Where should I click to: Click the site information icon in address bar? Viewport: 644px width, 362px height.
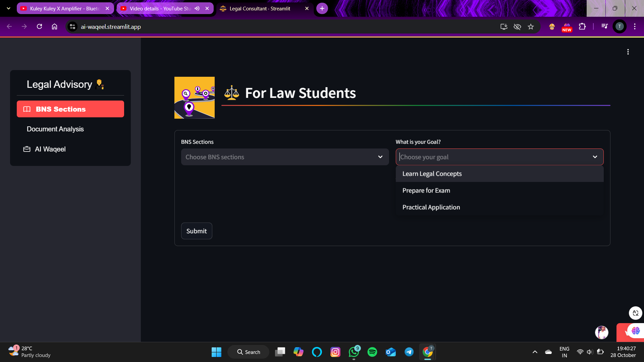72,27
